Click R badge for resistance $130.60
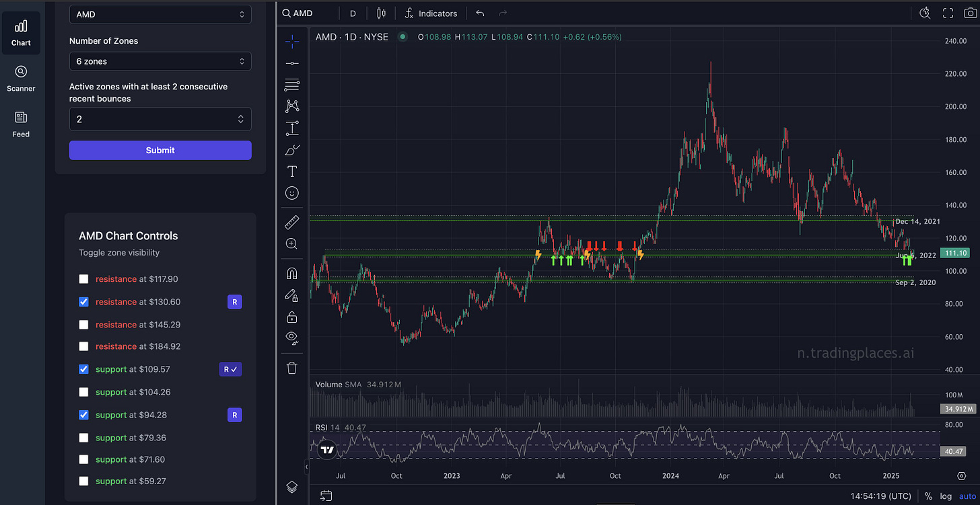The width and height of the screenshot is (980, 505). point(234,302)
